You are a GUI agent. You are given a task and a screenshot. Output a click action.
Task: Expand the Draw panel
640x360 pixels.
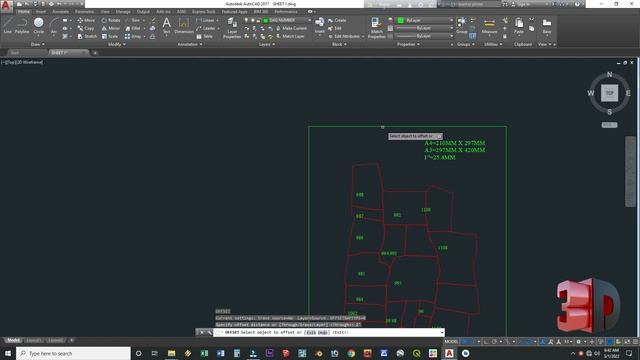[38, 44]
